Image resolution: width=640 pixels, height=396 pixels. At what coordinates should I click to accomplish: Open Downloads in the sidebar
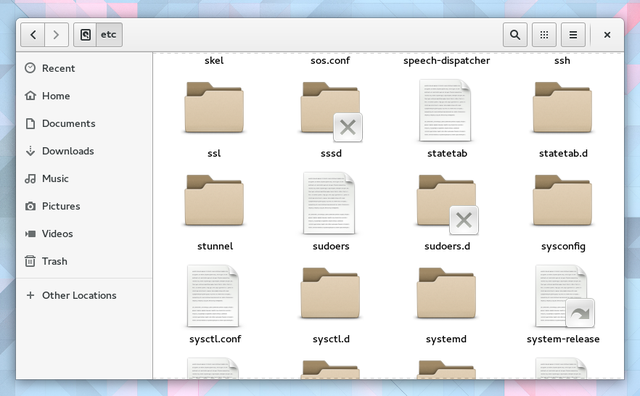click(84, 151)
